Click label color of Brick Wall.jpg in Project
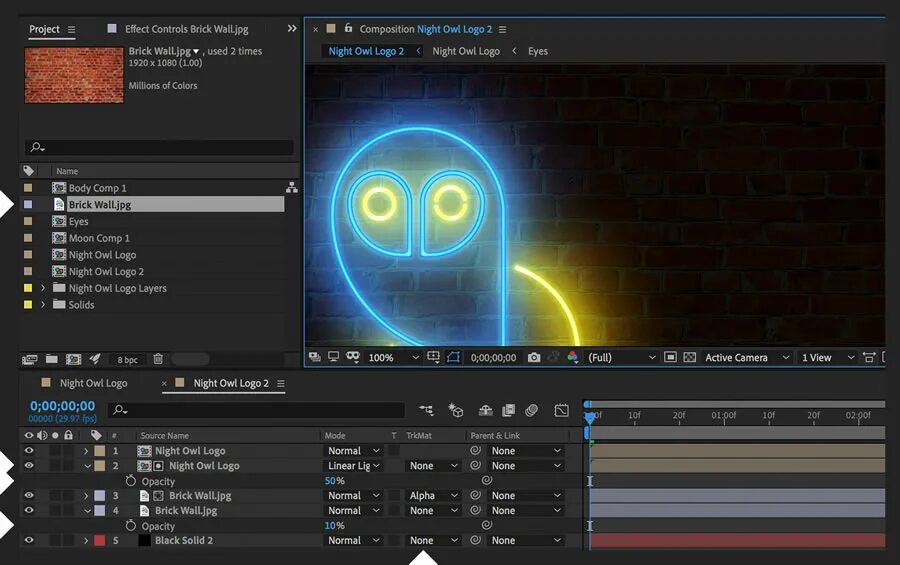This screenshot has width=900, height=565. 28,204
